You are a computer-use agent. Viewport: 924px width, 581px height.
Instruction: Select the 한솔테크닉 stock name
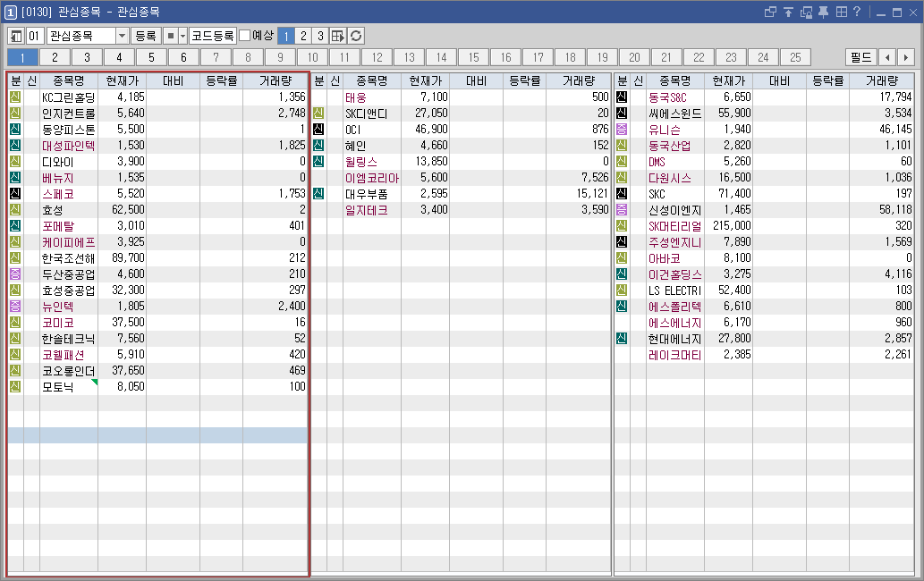68,339
